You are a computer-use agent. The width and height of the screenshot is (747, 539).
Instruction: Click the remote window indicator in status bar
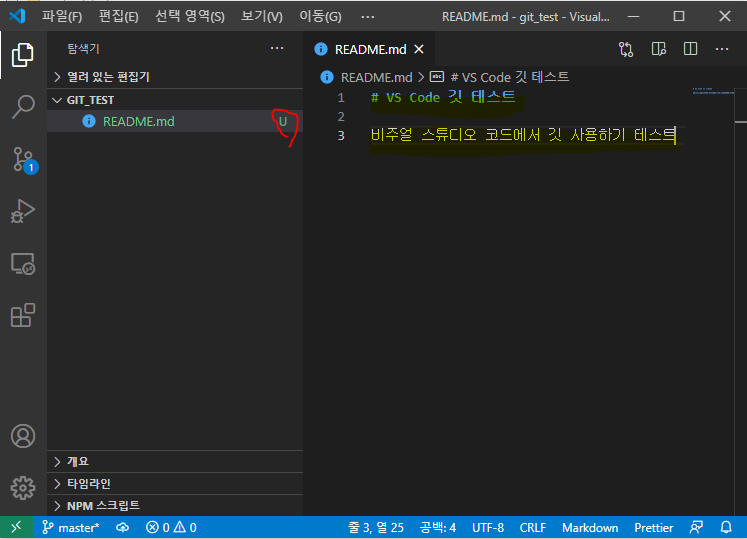point(16,527)
